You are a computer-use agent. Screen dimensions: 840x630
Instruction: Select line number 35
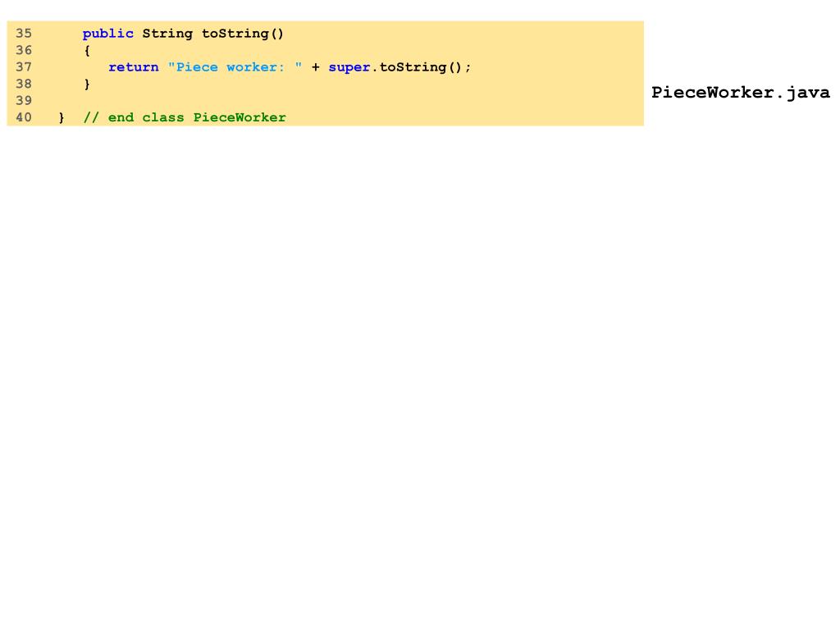[x=24, y=33]
